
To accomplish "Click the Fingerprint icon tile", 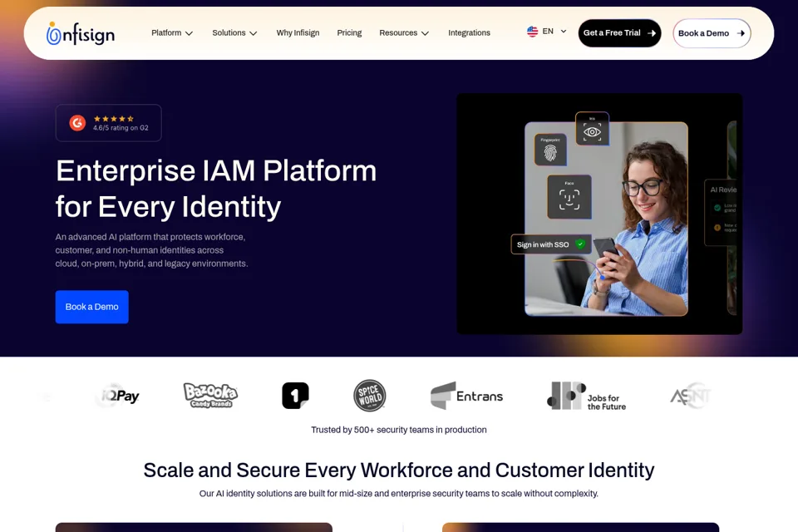I will [550, 150].
